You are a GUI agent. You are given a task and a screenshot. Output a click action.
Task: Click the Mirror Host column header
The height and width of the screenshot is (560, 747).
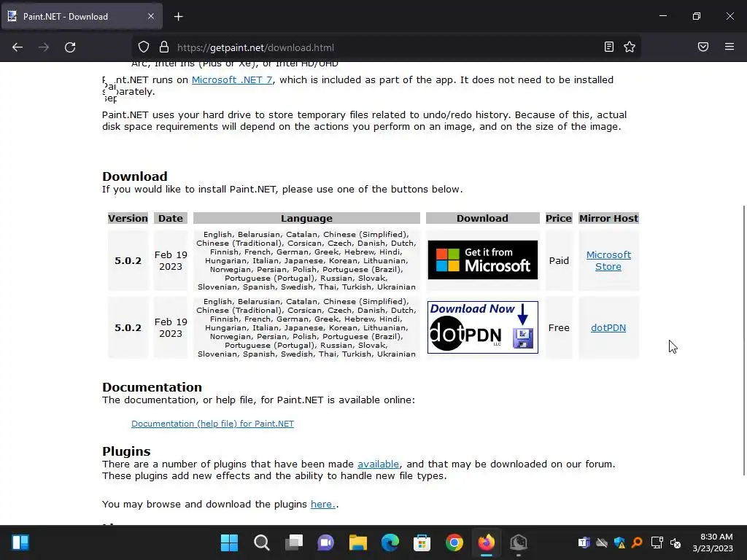(x=608, y=218)
